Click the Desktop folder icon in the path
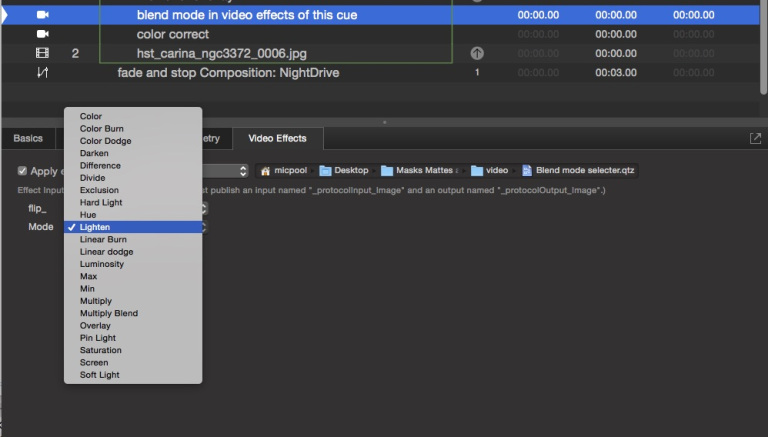768x437 pixels. (326, 171)
